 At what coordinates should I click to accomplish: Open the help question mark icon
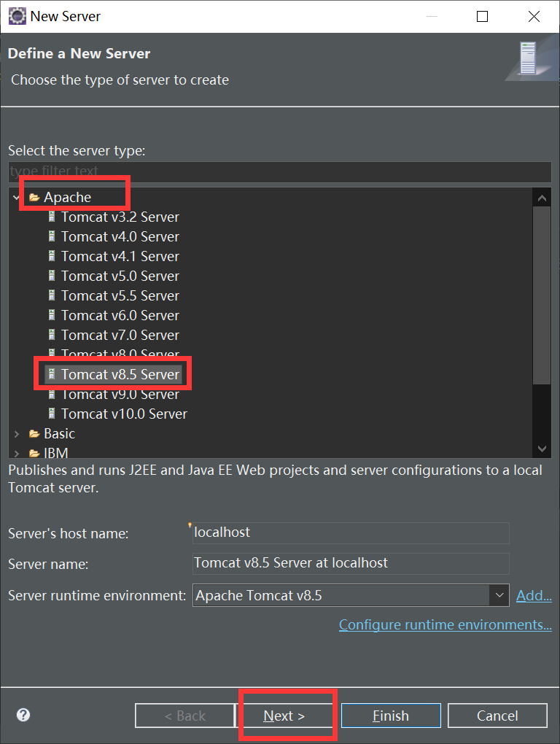coord(23,715)
